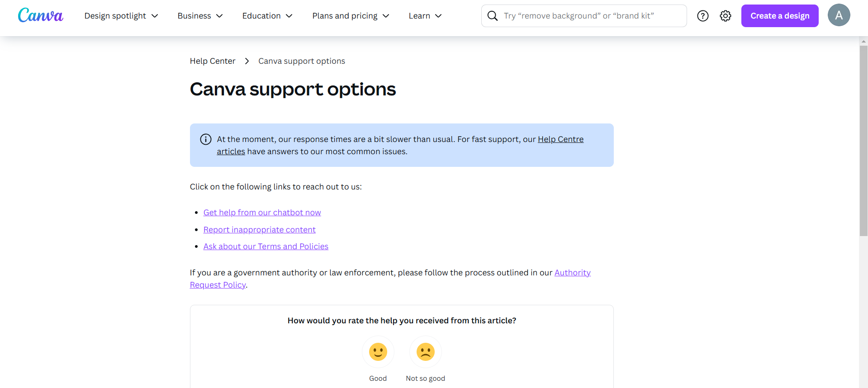Click the vertical page scrollbar
The height and width of the screenshot is (388, 868).
pos(863,140)
